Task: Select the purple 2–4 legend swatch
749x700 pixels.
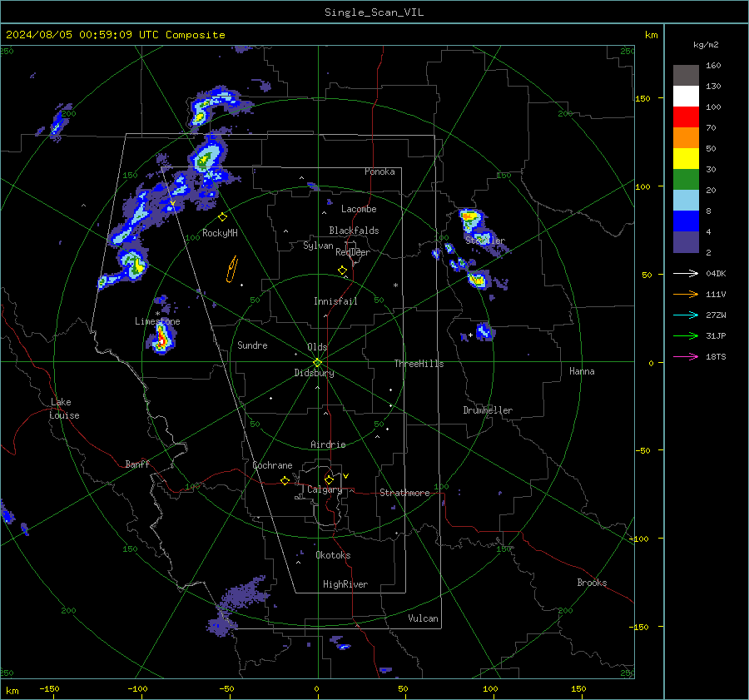Action: coord(686,241)
